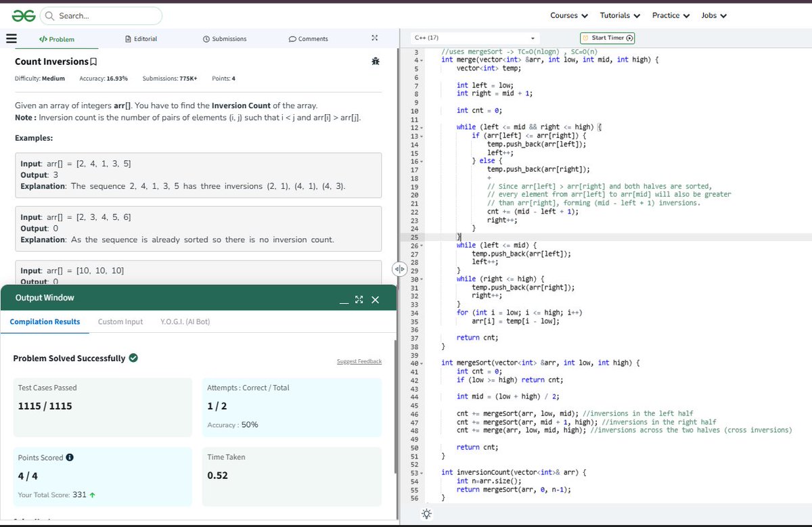The width and height of the screenshot is (812, 527).
Task: Click the bug report icon
Action: (x=375, y=62)
